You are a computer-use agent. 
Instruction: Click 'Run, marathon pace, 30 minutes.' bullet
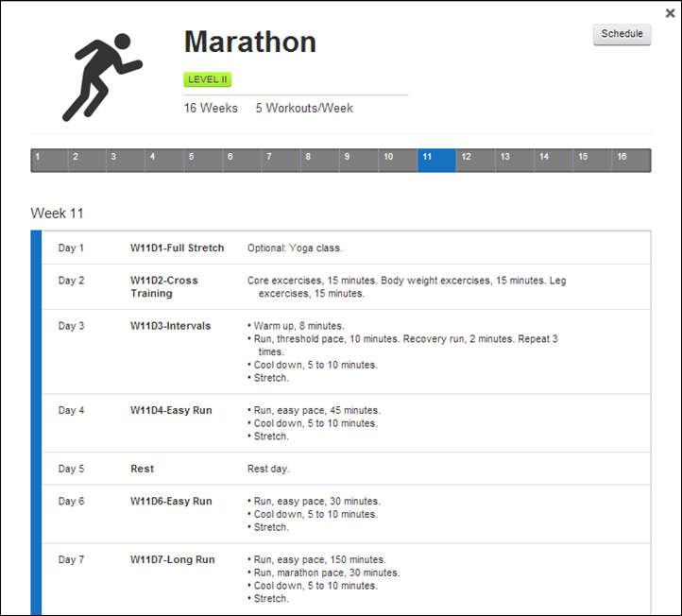pos(324,573)
